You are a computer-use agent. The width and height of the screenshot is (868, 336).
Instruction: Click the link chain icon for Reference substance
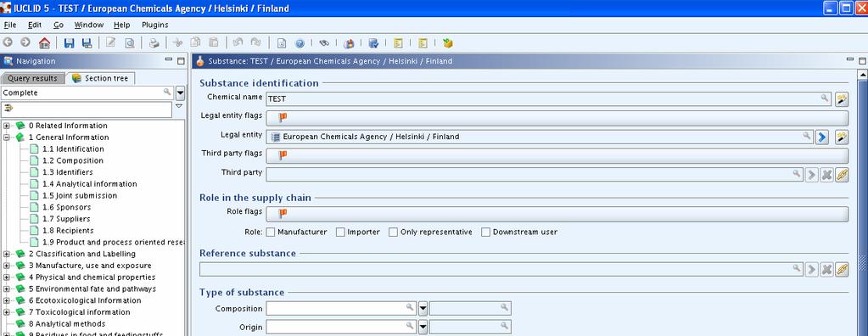pyautogui.click(x=842, y=270)
